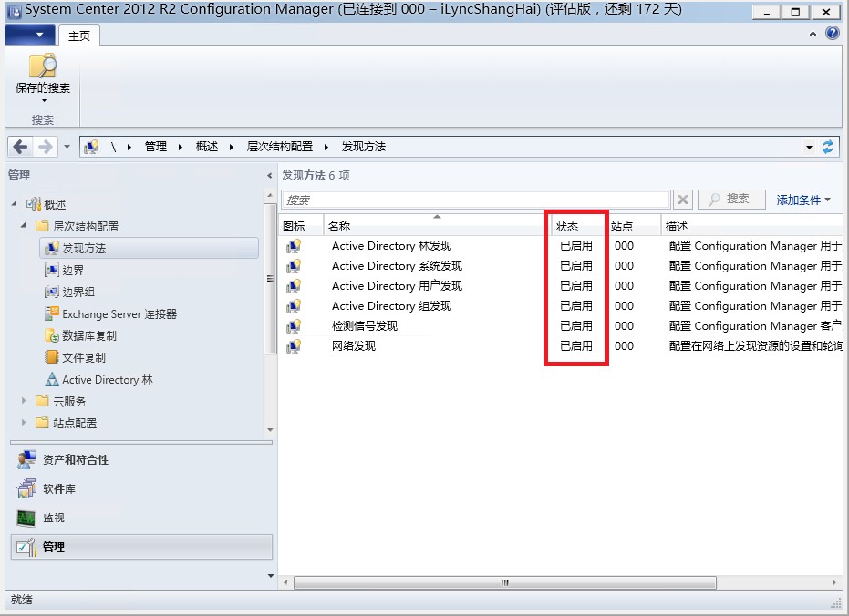The image size is (849, 616).
Task: Click the refresh icon in the address bar
Action: coord(828,147)
